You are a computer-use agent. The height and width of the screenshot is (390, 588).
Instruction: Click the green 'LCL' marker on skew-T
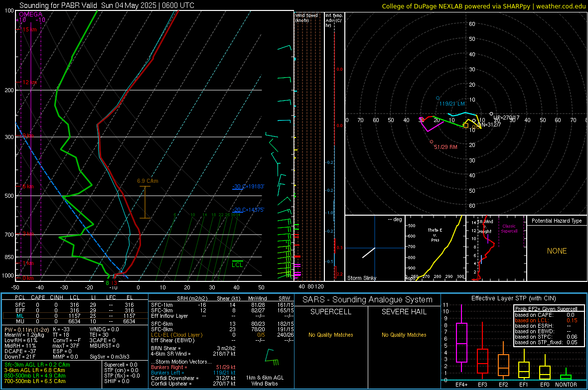click(237, 265)
